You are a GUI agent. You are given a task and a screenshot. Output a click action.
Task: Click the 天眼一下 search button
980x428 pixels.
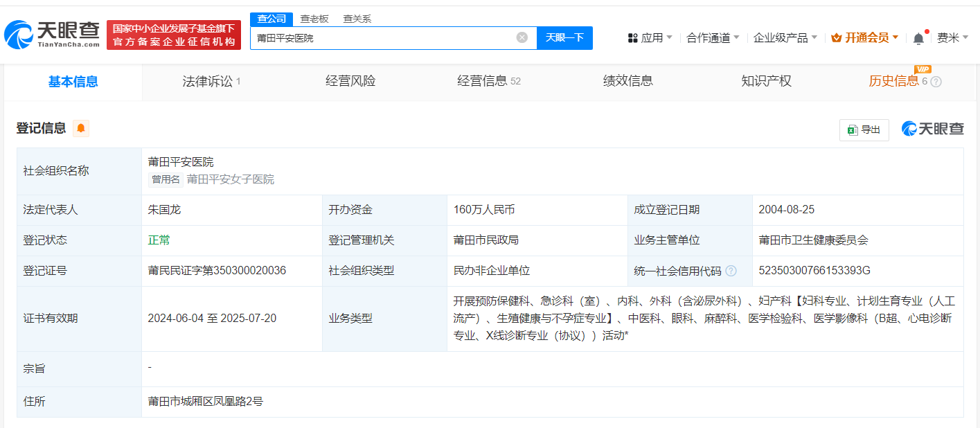click(x=565, y=37)
